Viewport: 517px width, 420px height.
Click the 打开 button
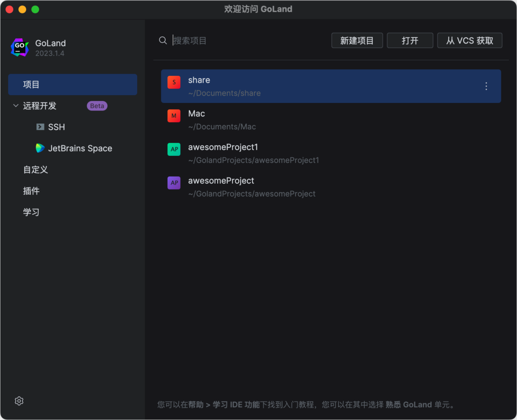[410, 40]
